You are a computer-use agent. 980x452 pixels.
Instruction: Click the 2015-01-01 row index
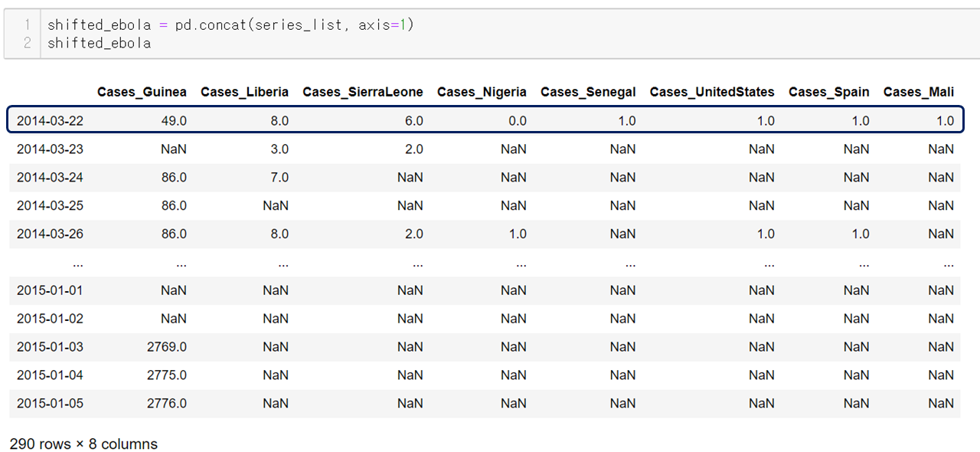point(50,290)
